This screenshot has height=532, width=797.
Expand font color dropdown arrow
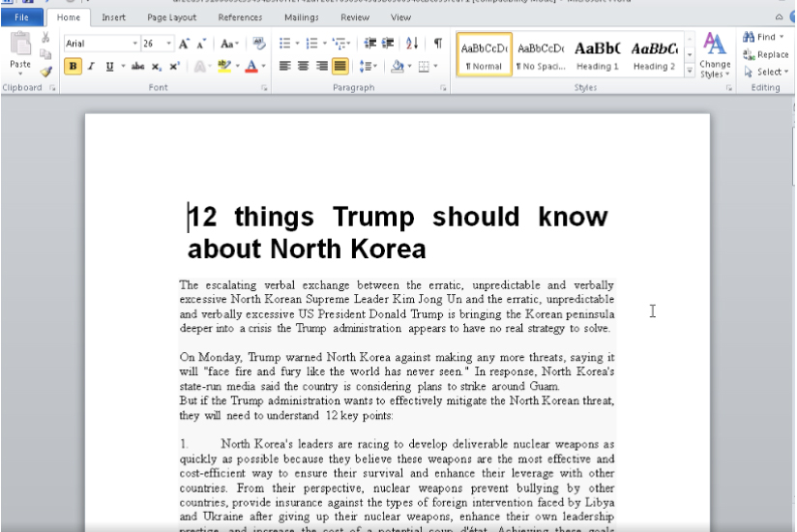coord(263,67)
